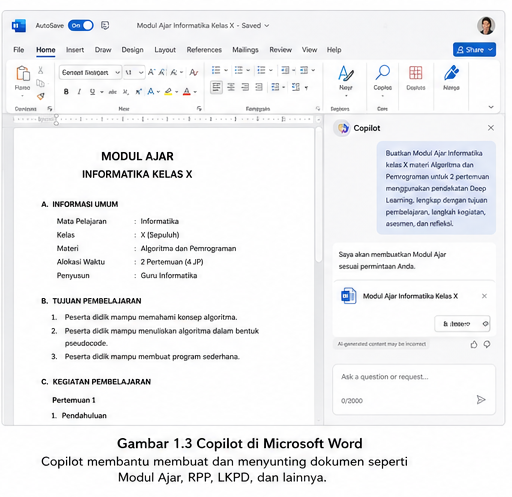Give thumbs up to Copilot response
The width and height of the screenshot is (512, 497).
(474, 344)
